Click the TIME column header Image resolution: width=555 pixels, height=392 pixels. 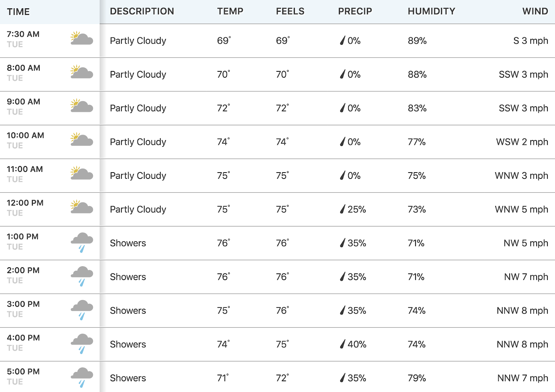pyautogui.click(x=18, y=12)
